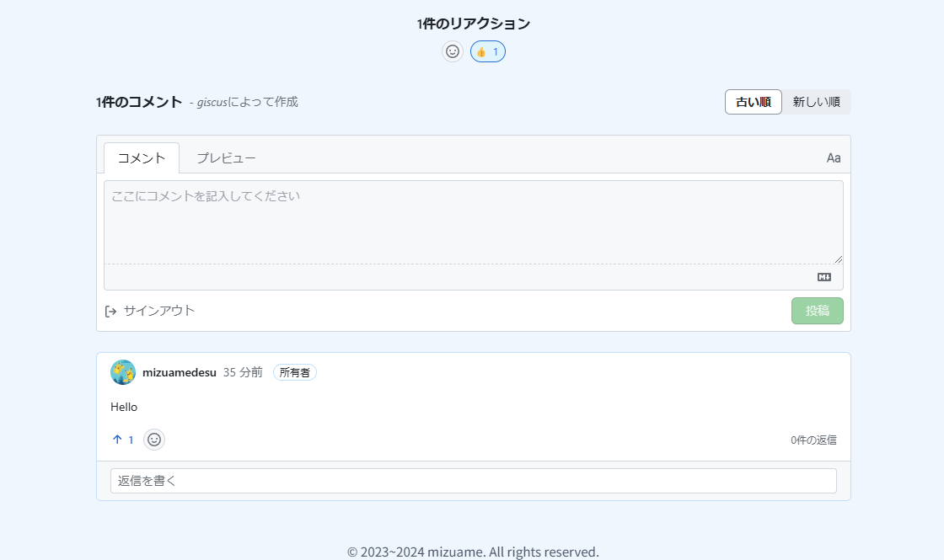Click the 35 分前 timestamp

[243, 372]
